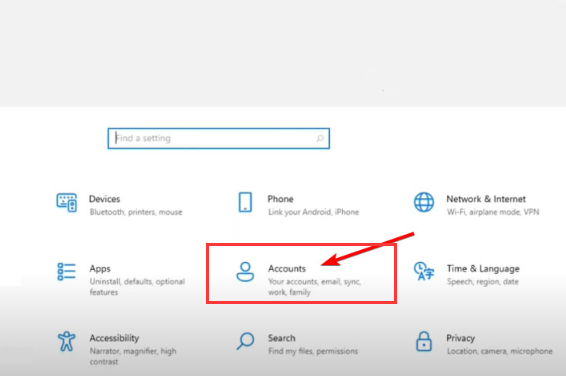The image size is (566, 376).
Task: Open Time & Language heading text
Action: tap(483, 269)
